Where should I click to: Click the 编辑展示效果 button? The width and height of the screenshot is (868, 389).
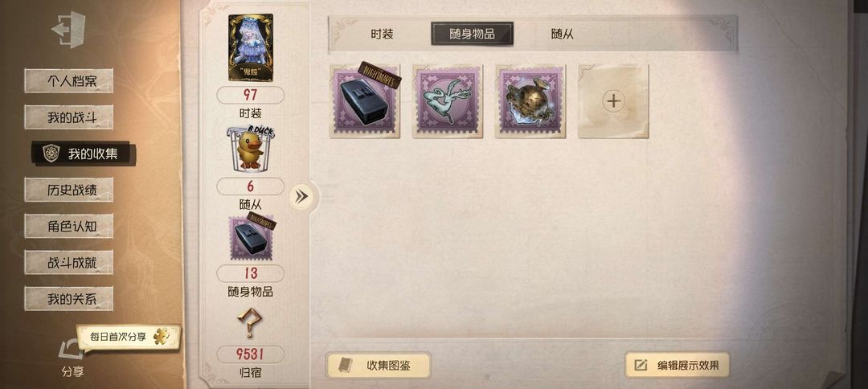[677, 365]
